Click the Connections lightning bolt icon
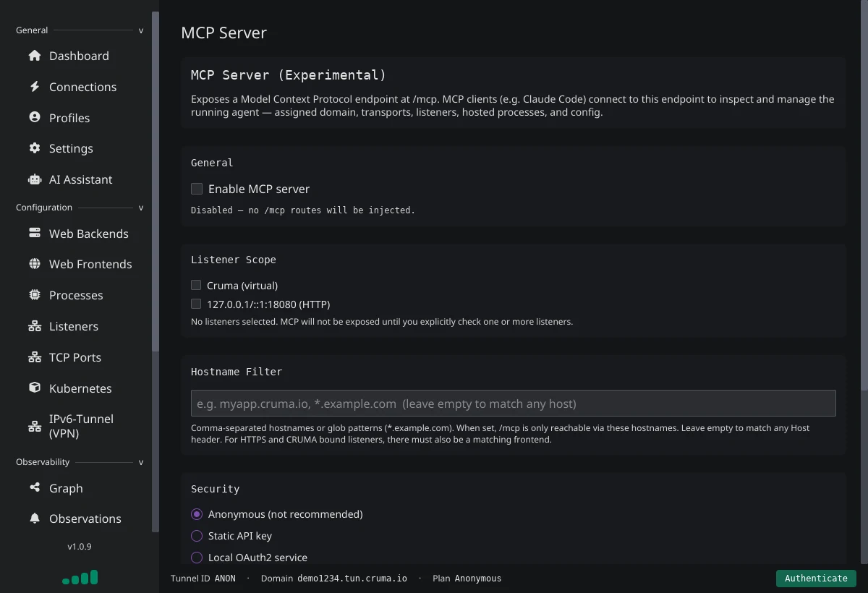868x593 pixels. [x=34, y=87]
